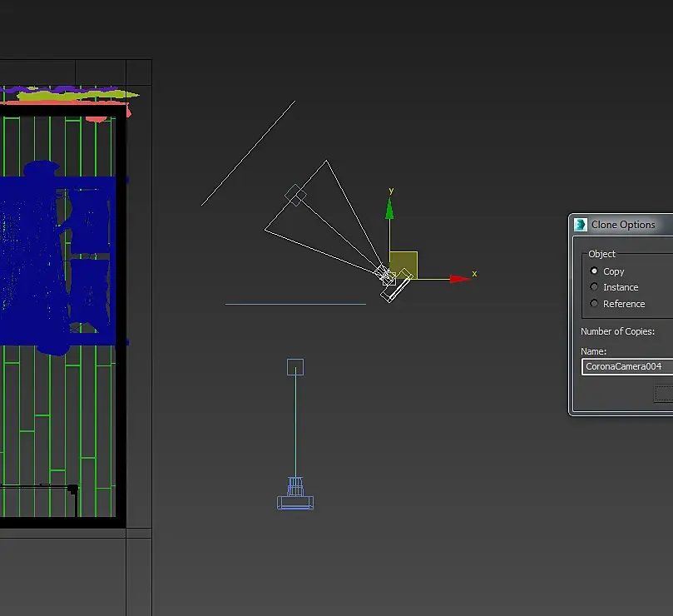Image resolution: width=673 pixels, height=616 pixels.
Task: Click the black right wall of the room
Action: pyautogui.click(x=121, y=416)
